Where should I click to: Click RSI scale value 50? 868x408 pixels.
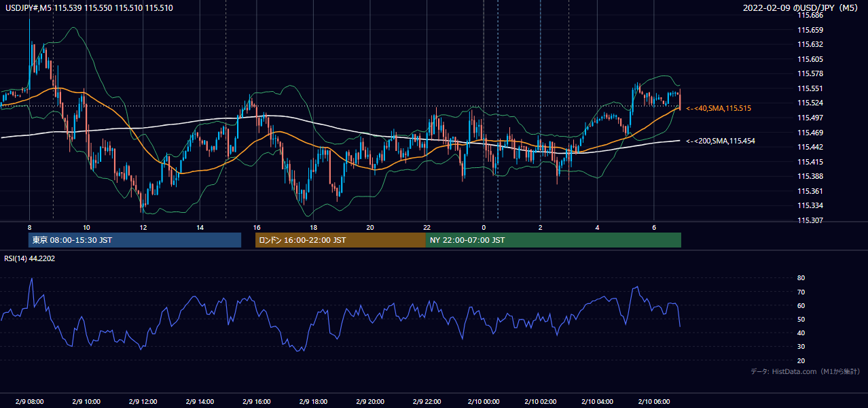[x=801, y=319]
